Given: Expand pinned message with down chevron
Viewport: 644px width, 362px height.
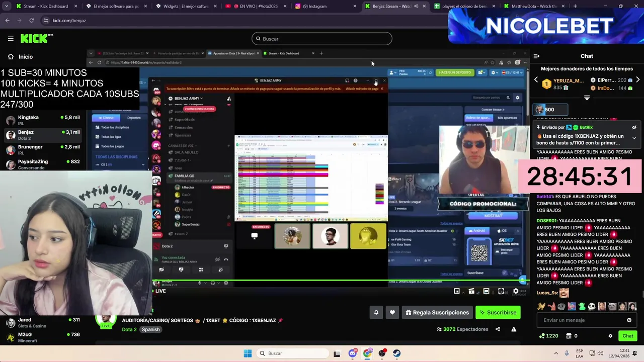Looking at the screenshot, I should coord(634,138).
